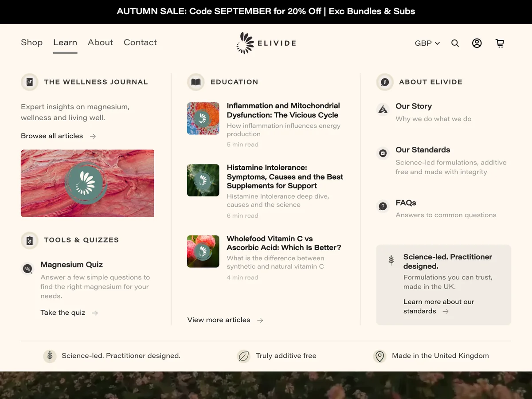Screen dimensions: 532x399
Task: Open the Wellness Journal red rock image
Action: click(x=87, y=184)
